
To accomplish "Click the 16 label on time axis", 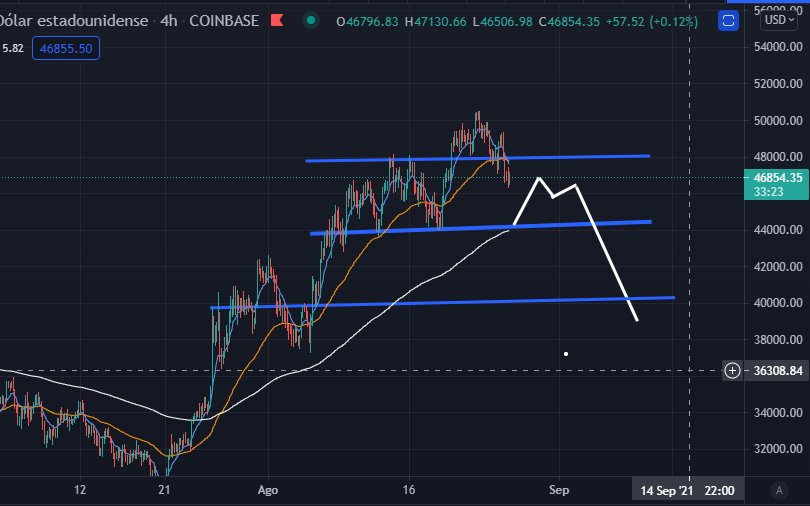I will [x=409, y=490].
